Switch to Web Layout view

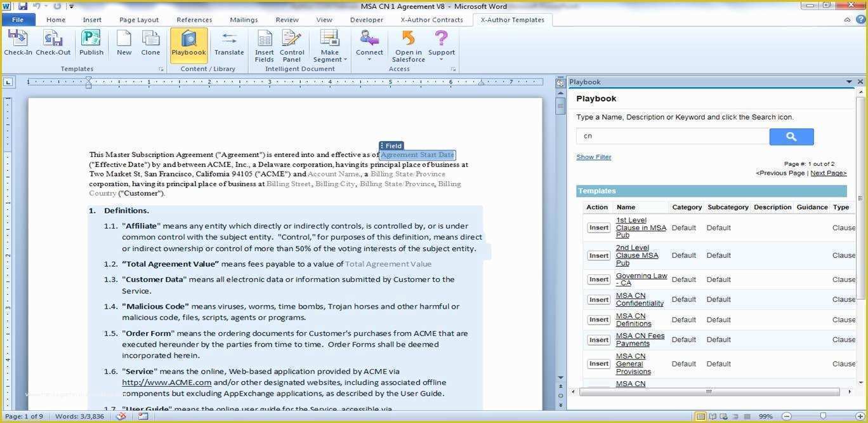click(724, 417)
